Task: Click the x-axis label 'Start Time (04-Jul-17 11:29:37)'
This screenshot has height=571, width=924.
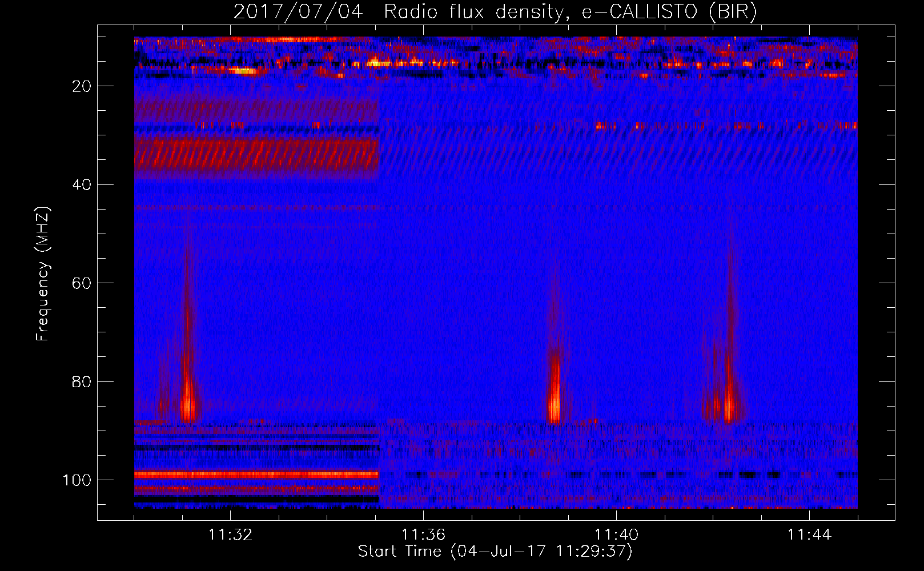Action: [x=495, y=552]
